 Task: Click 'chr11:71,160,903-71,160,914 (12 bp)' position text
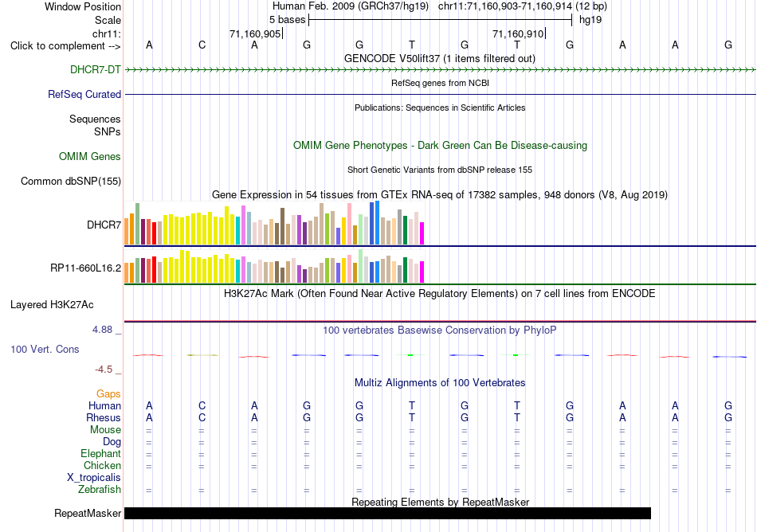tap(523, 6)
